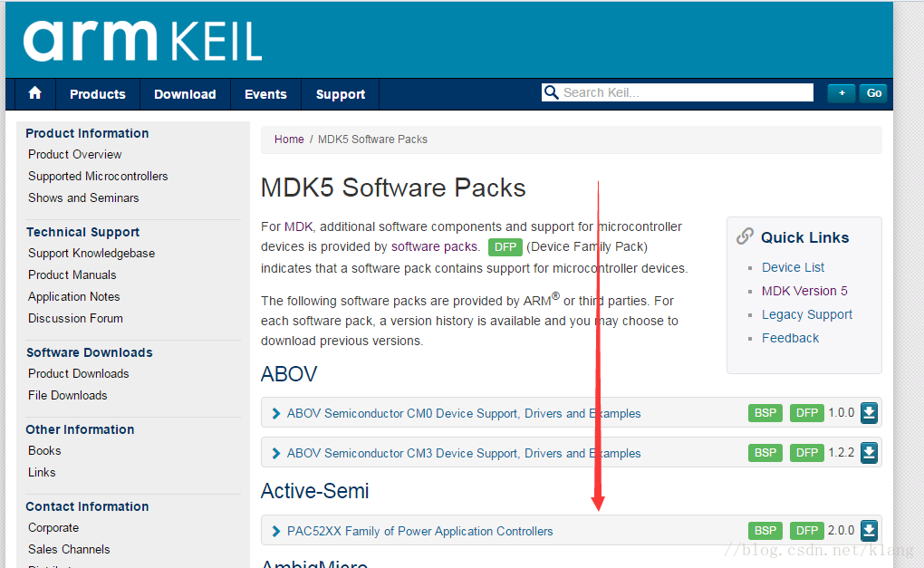Open Device List quick link

(x=793, y=267)
